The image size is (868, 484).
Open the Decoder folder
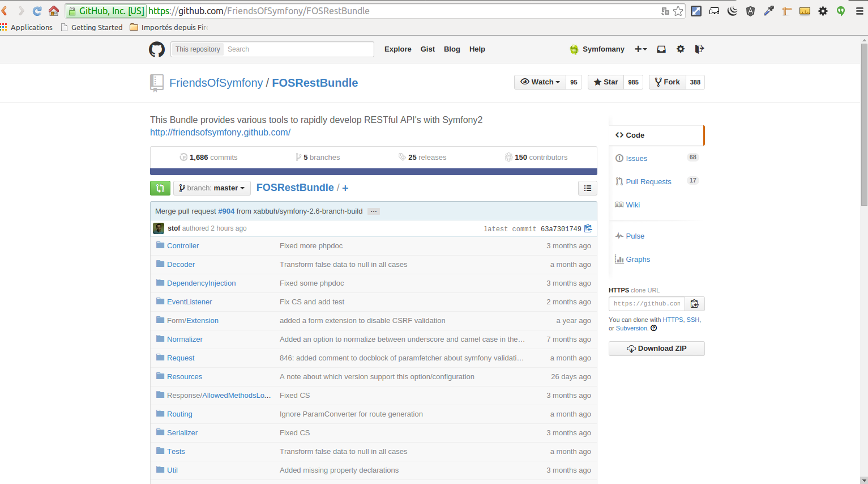point(181,265)
